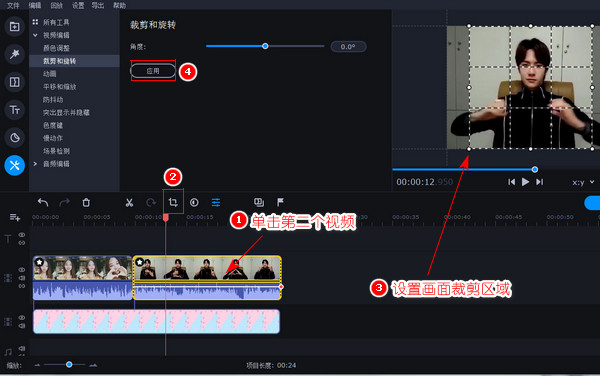Open the Stickers tab in sidebar

coord(15,137)
